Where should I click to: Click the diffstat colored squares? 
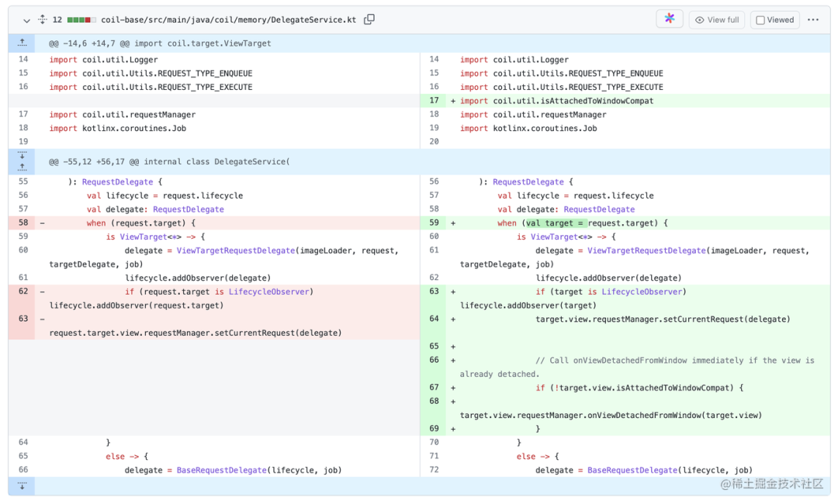click(x=81, y=19)
